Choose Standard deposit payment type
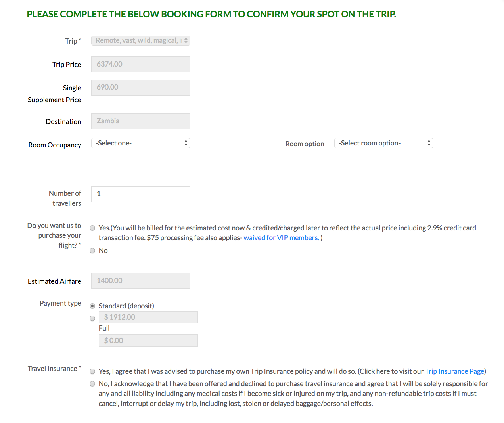The image size is (504, 423). pyautogui.click(x=92, y=306)
